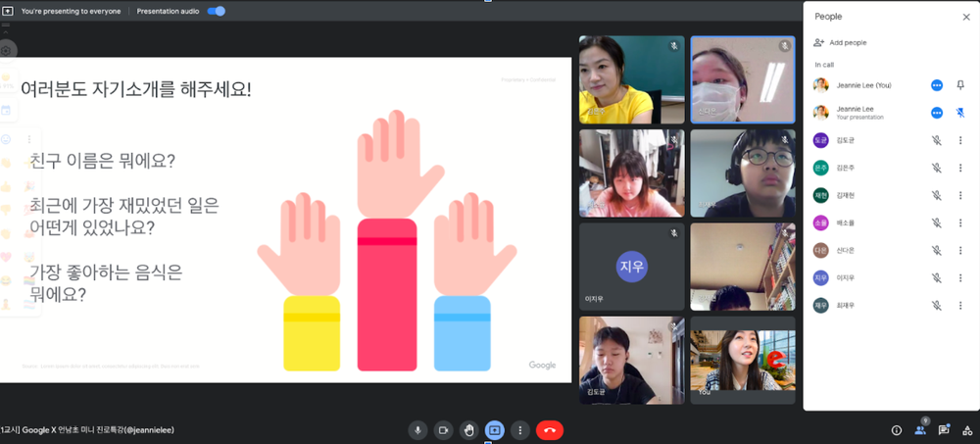Click muted mic icon for 김도균
This screenshot has width=980, height=444.
[936, 140]
